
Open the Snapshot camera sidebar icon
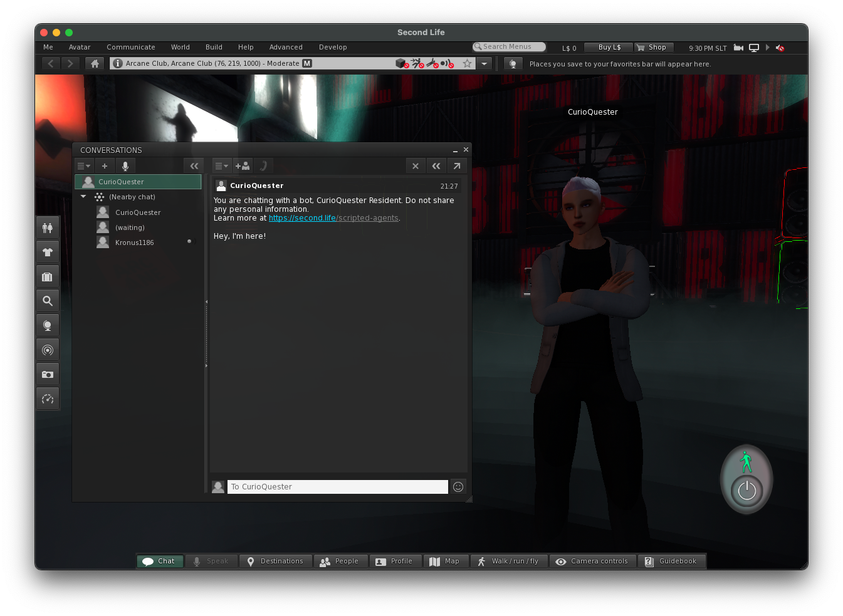(x=48, y=375)
